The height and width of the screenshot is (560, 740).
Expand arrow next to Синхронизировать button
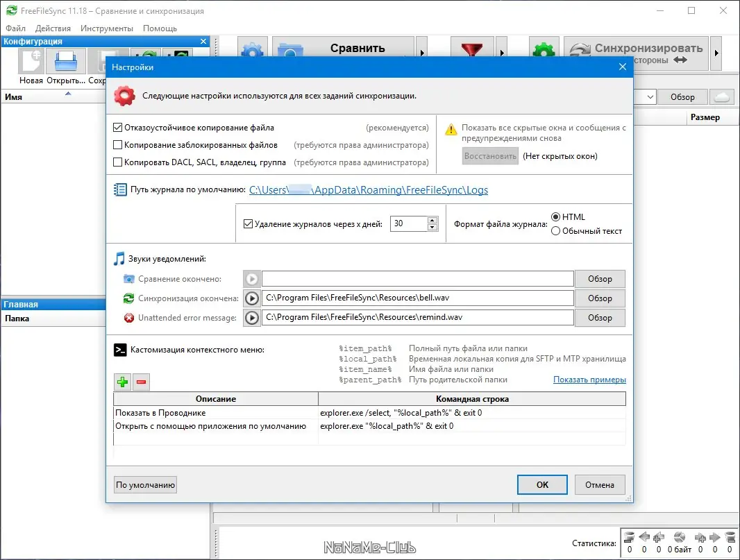pos(716,53)
